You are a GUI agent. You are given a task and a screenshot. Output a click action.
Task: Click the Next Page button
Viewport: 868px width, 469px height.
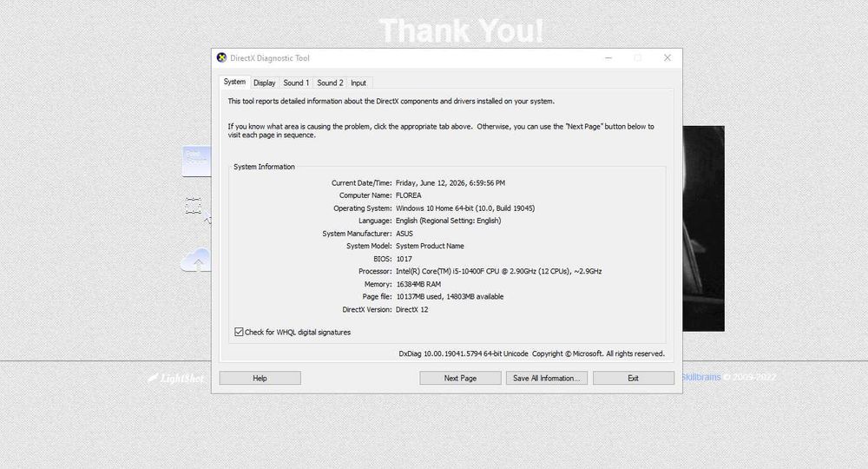point(460,378)
